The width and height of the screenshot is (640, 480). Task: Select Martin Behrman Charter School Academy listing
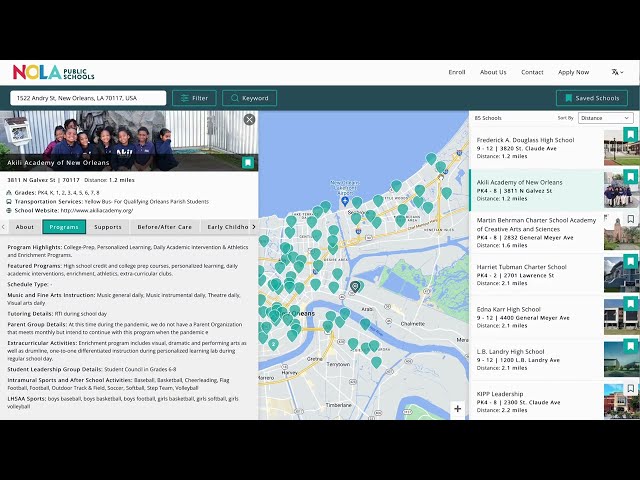point(536,232)
